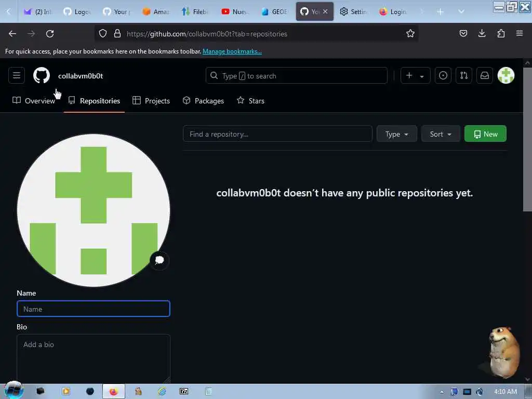Save page to Pocket icon
Viewport: 532px width, 399px height.
coord(463,33)
